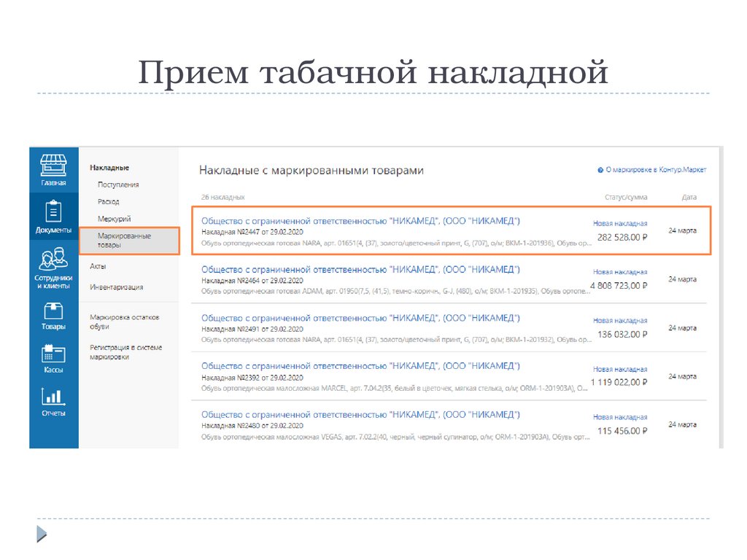This screenshot has height=560, width=747.
Task: Click the 24 марта date for invoice №2447
Action: coord(682,231)
